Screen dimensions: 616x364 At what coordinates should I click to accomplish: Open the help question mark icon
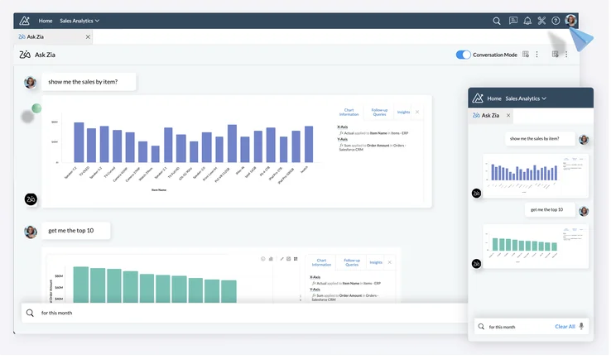coord(556,21)
